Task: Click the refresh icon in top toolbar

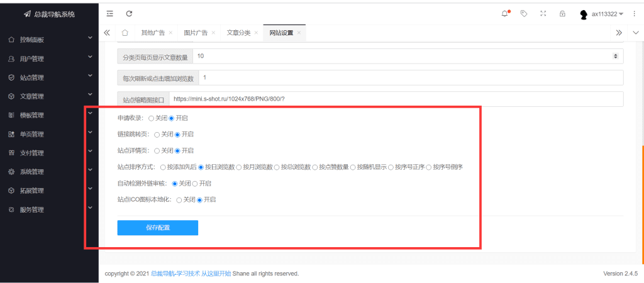Action: pyautogui.click(x=129, y=13)
